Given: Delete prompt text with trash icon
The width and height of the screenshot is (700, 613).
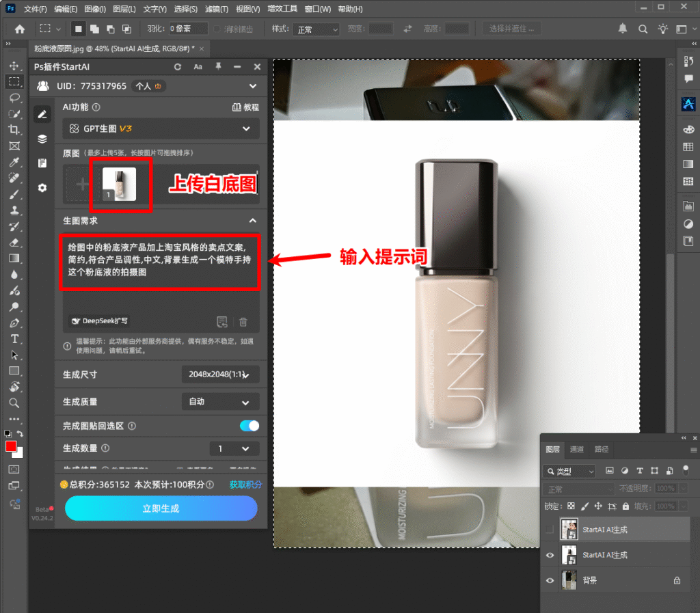Looking at the screenshot, I should (243, 322).
